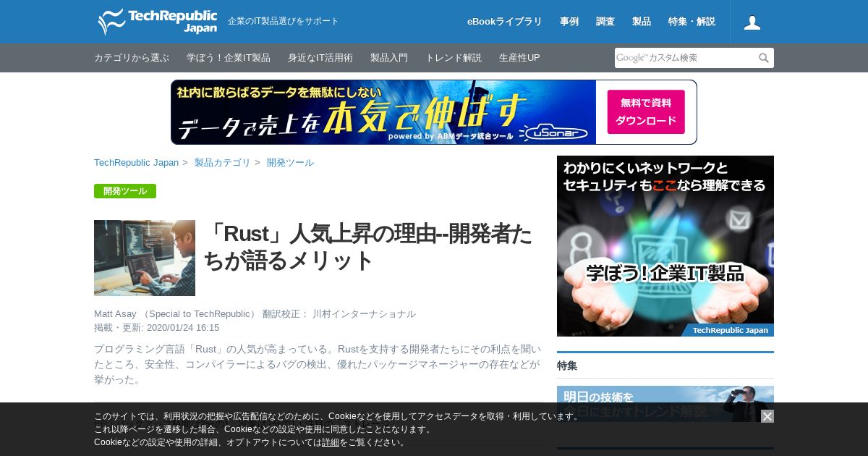Open the 明日の技術を trend banner
Screen dimensions: 868x456
[665, 404]
